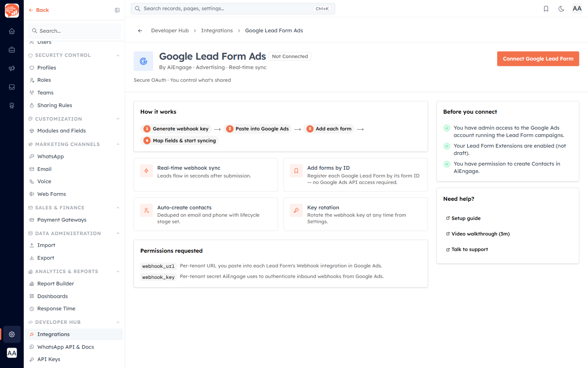
Task: Click the Auto-create contacts person icon
Action: tap(146, 211)
